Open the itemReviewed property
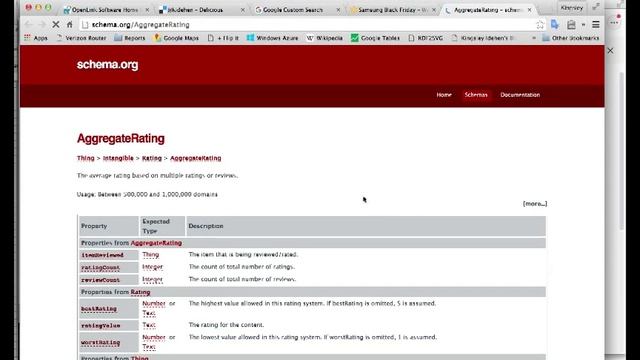The height and width of the screenshot is (360, 640). click(102, 255)
